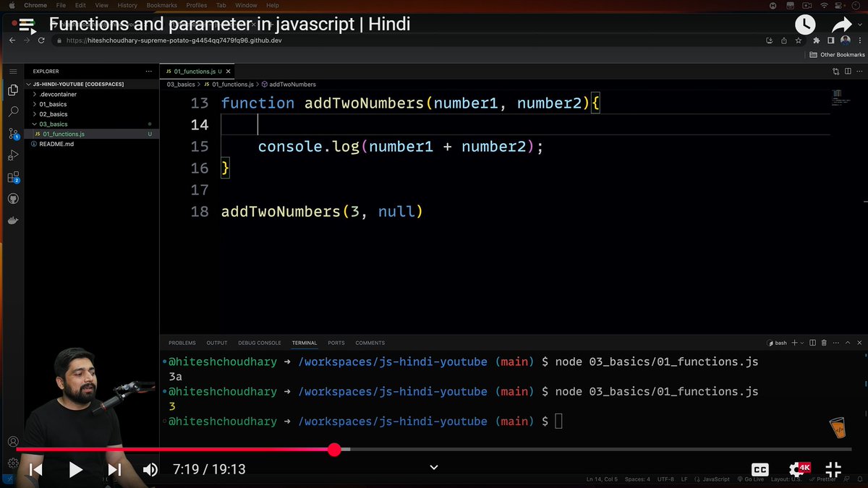Click UTF-8 encoding in status bar
This screenshot has width=868, height=488.
pyautogui.click(x=666, y=479)
